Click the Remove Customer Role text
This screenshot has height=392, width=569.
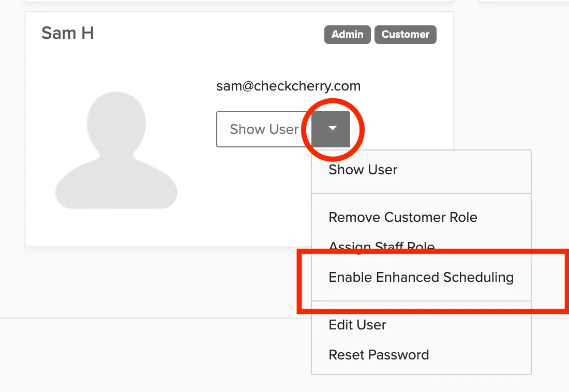(x=403, y=217)
